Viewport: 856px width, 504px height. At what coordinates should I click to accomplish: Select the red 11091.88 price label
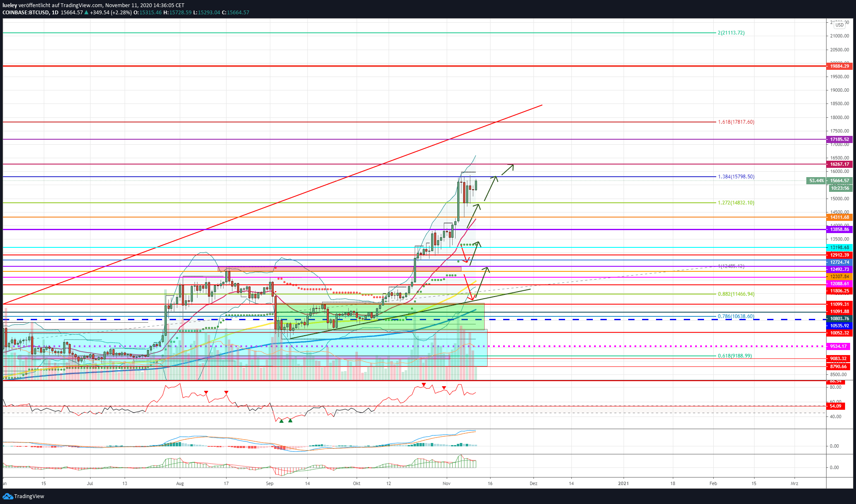tap(840, 311)
